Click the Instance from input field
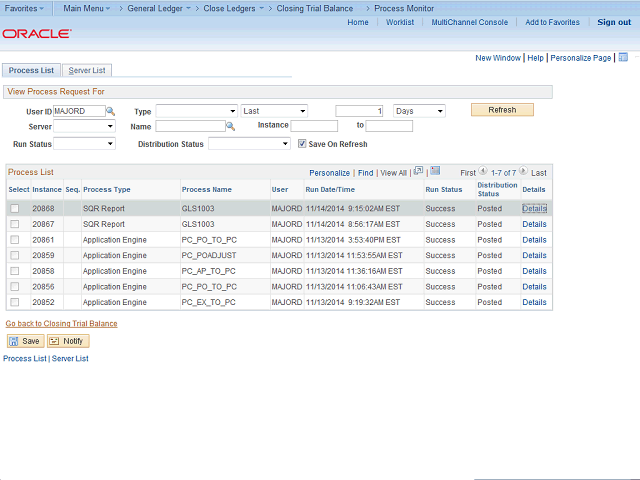 click(x=313, y=127)
